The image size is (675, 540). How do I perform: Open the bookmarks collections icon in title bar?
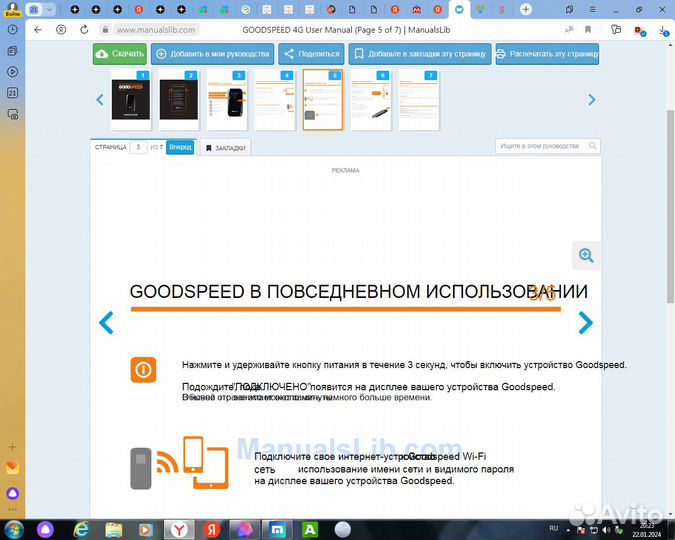coord(570,9)
